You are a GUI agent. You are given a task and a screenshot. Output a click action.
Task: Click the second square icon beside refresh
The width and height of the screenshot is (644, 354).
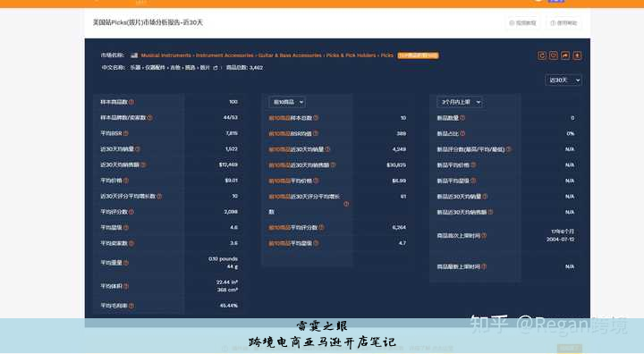[x=554, y=55]
